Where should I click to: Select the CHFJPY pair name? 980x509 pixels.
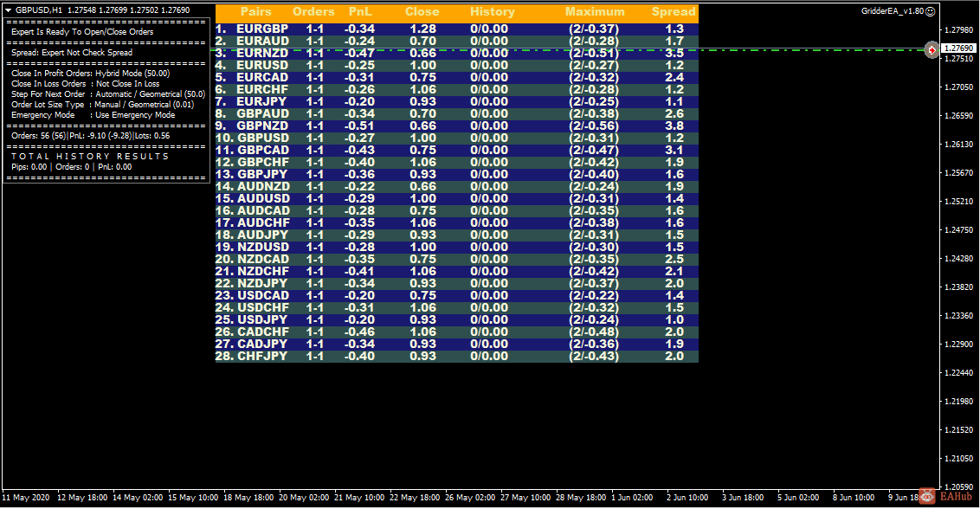point(262,356)
